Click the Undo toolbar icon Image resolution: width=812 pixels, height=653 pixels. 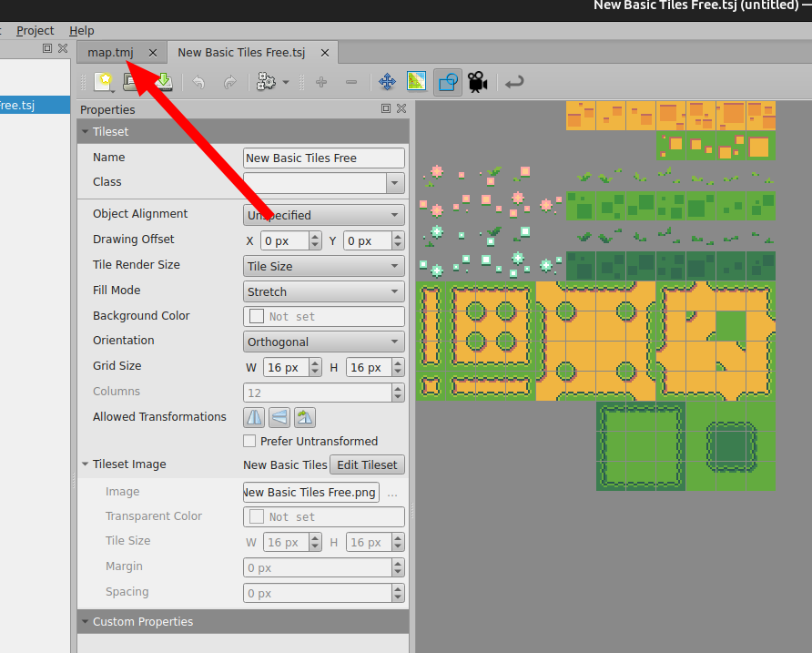pyautogui.click(x=199, y=82)
